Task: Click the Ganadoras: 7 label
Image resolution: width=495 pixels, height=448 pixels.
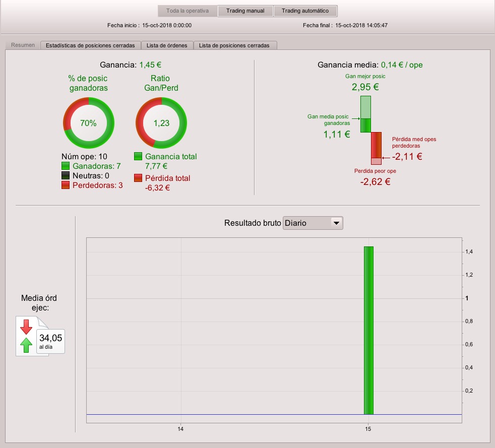Action: click(97, 166)
